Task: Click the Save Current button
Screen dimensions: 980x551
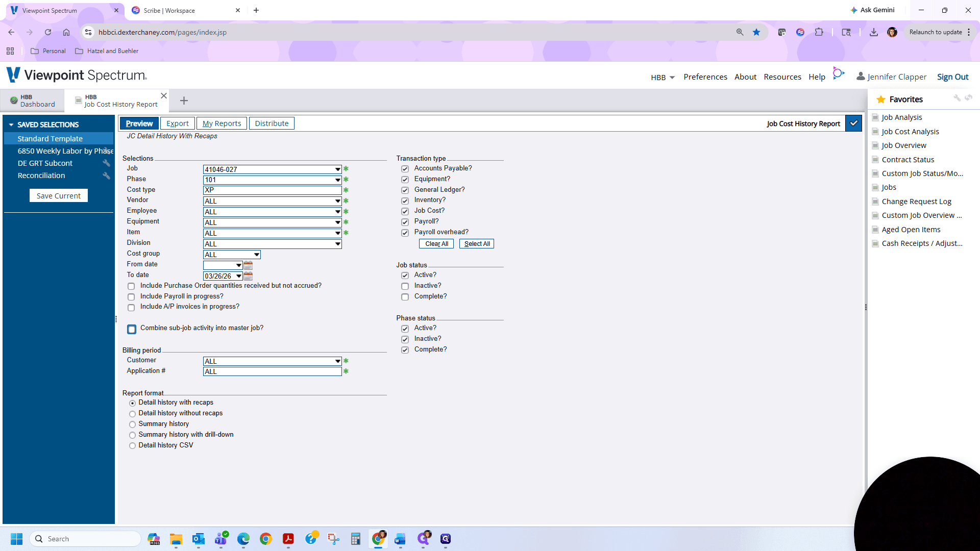Action: (x=59, y=196)
